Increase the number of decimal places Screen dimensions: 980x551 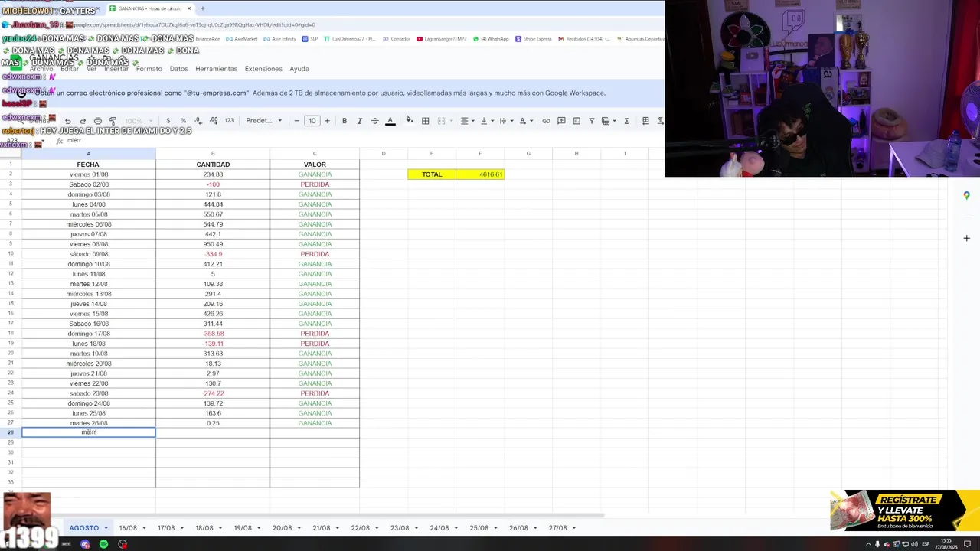click(x=214, y=121)
